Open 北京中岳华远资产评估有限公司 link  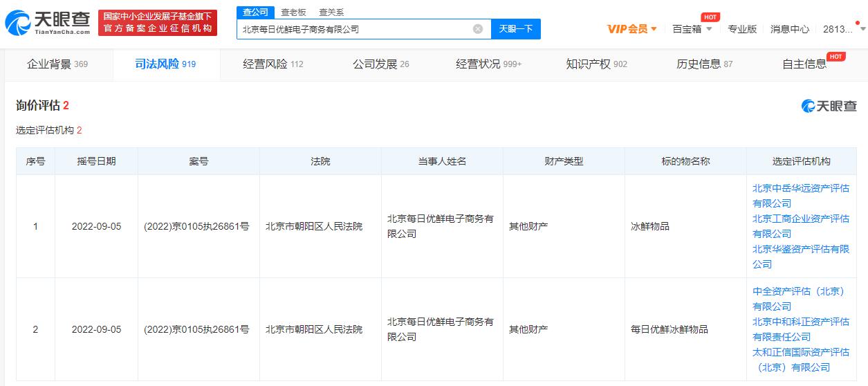(801, 196)
